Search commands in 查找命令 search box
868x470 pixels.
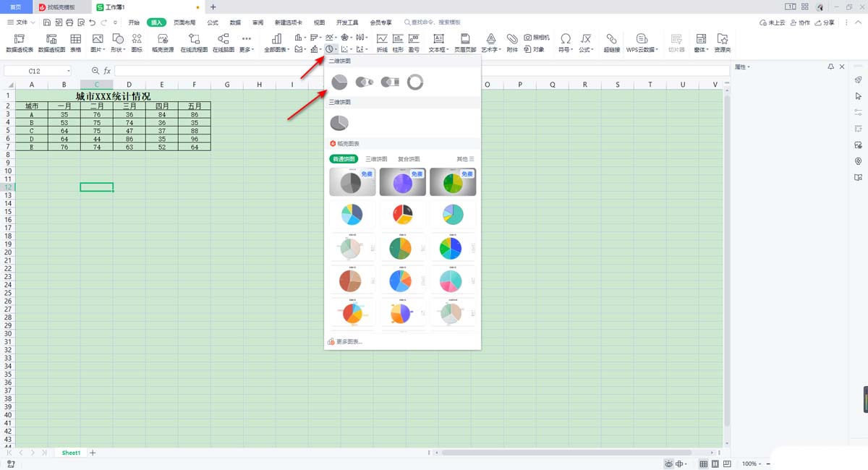433,22
